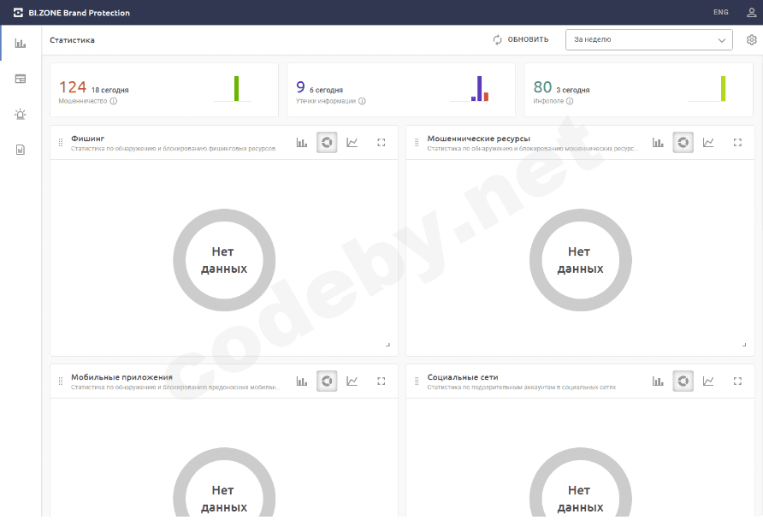The width and height of the screenshot is (763, 532).
Task: Click the green Инфополе bar chart
Action: [x=723, y=88]
